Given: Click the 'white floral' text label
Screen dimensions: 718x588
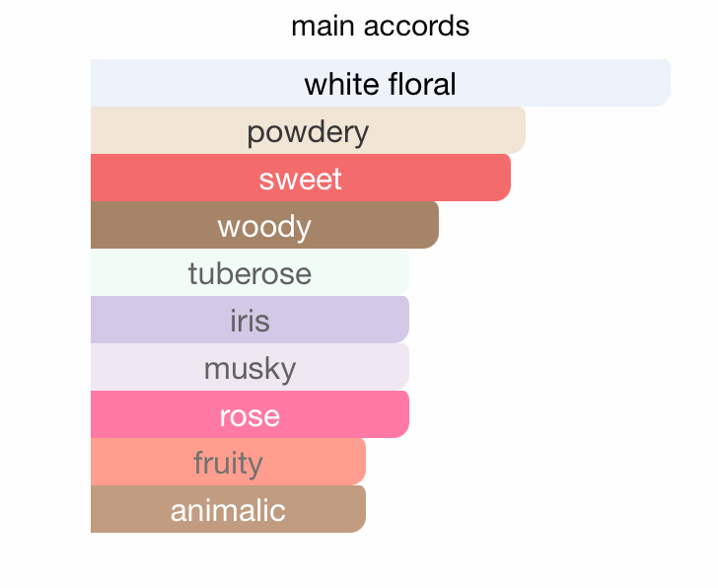Looking at the screenshot, I should coord(381,84).
